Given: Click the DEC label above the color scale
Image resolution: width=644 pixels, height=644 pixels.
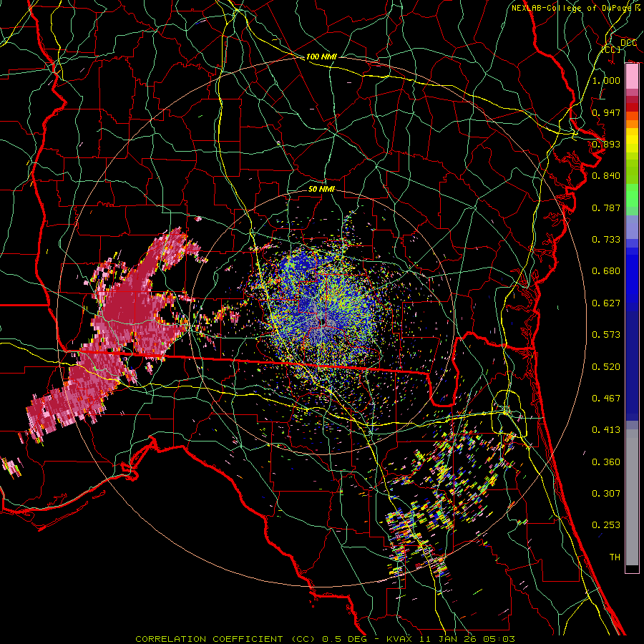Looking at the screenshot, I should click(x=628, y=42).
